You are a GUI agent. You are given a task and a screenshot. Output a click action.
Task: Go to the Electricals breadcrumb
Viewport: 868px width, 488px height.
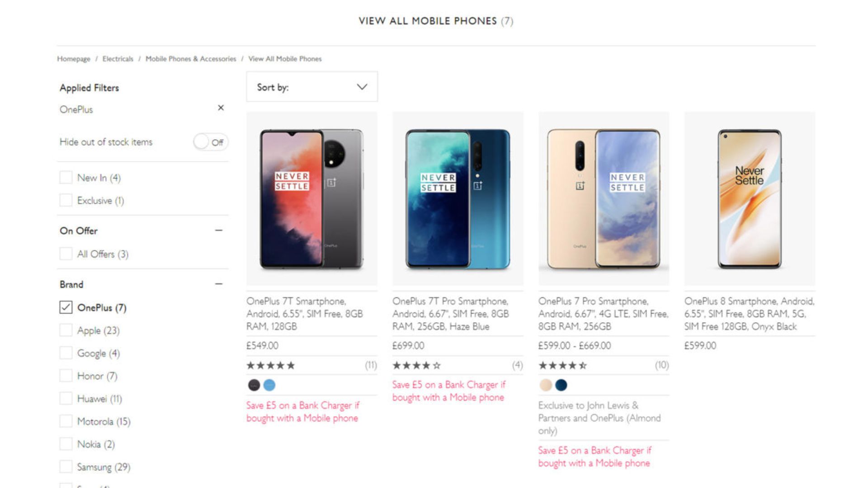(x=118, y=59)
